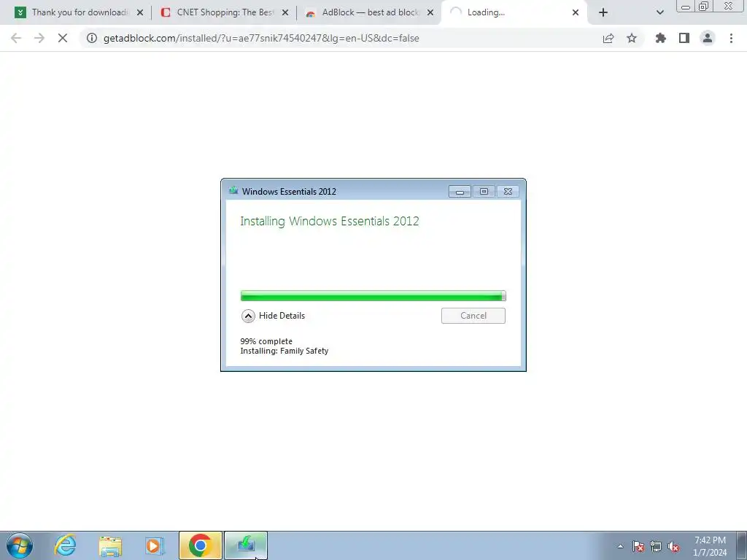Click the getadblock.com address bar
This screenshot has width=747, height=560.
click(x=343, y=38)
